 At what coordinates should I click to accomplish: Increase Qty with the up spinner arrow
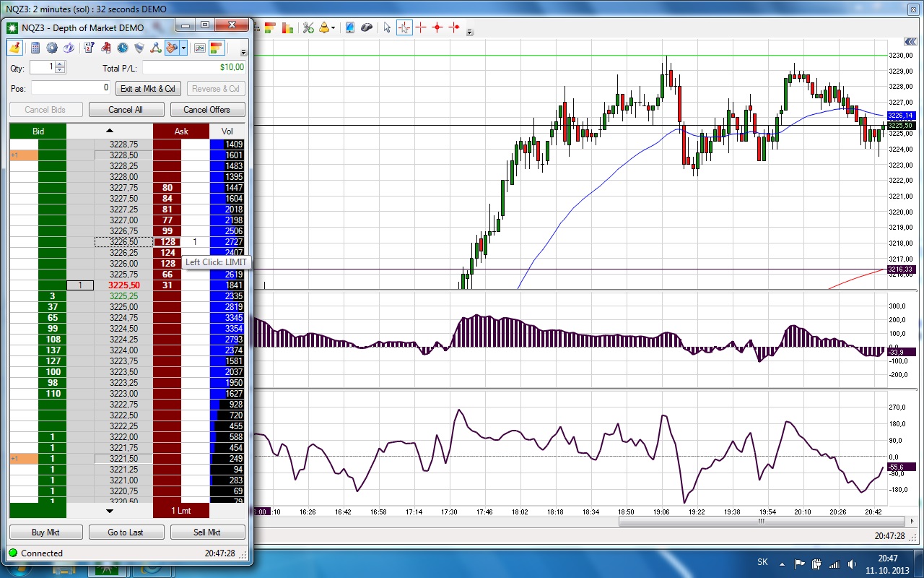[x=60, y=64]
